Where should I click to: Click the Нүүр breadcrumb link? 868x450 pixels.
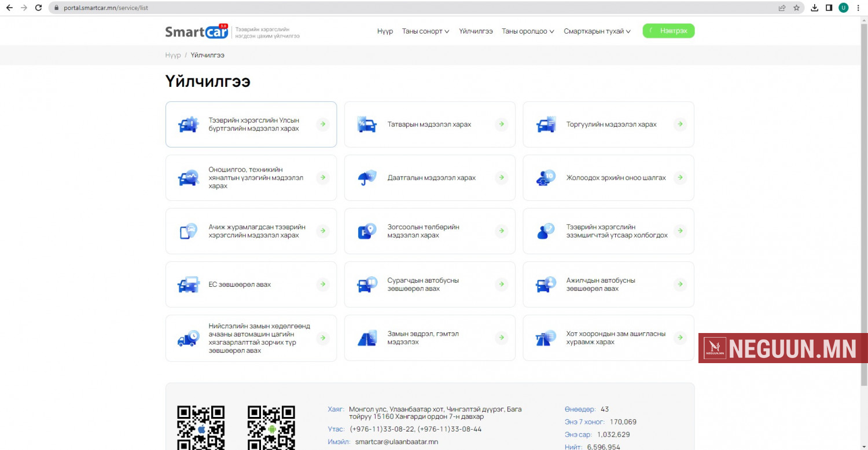pyautogui.click(x=172, y=55)
